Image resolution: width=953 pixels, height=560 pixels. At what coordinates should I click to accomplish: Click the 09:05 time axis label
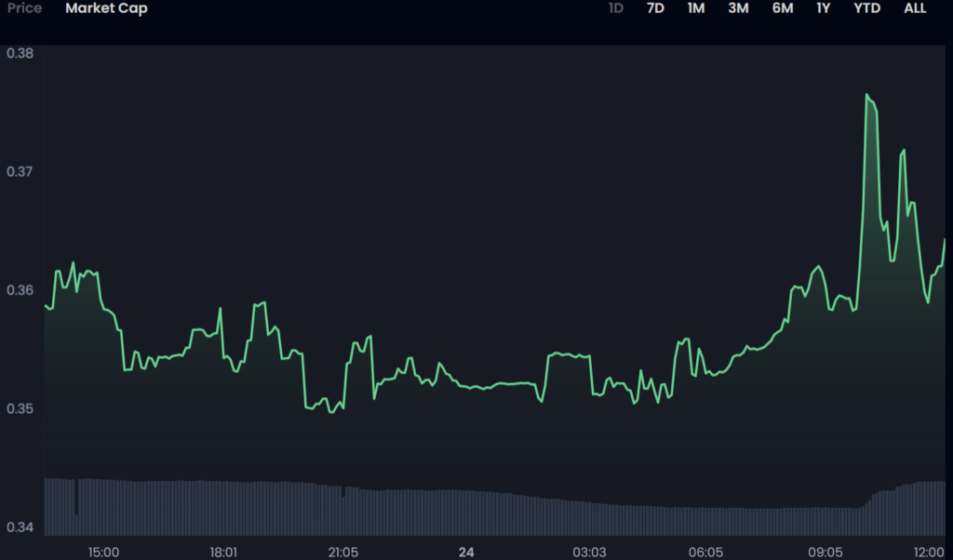[826, 552]
